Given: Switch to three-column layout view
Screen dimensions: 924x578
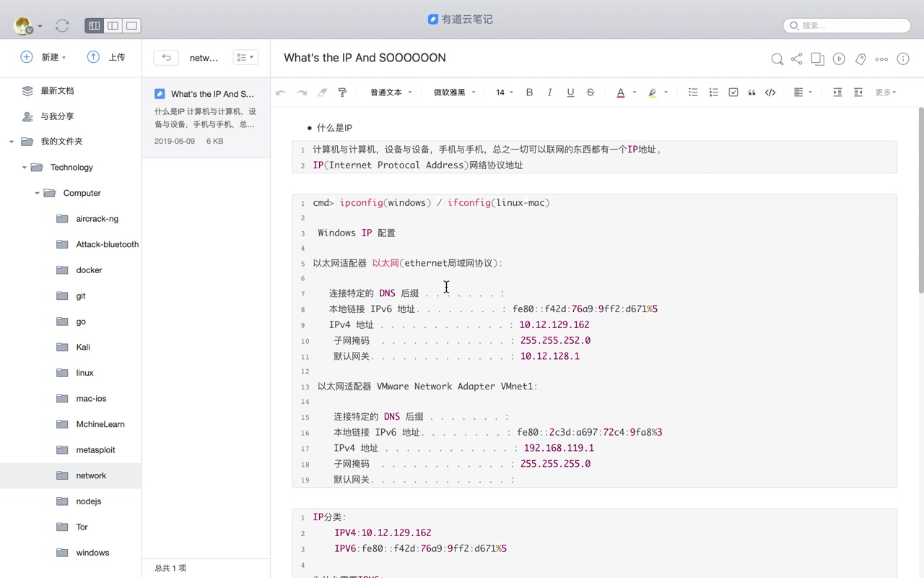Looking at the screenshot, I should 94,25.
